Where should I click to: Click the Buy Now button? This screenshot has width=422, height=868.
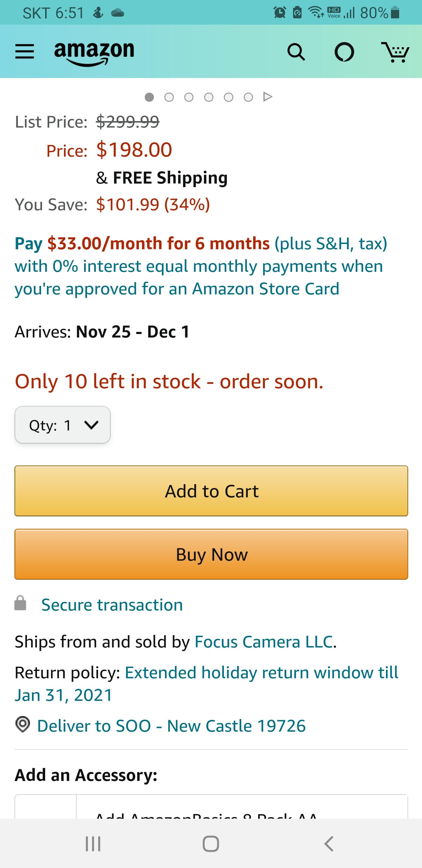pyautogui.click(x=211, y=554)
